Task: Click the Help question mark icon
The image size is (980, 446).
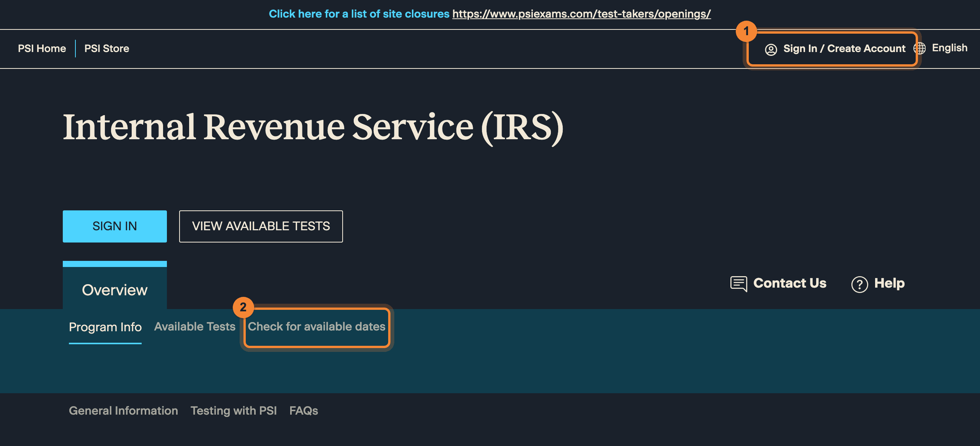Action: 859,284
